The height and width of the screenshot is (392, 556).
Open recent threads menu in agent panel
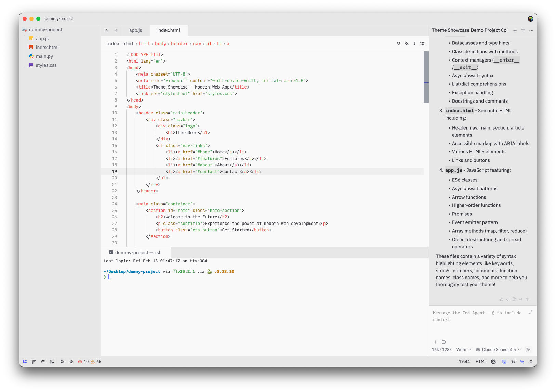point(523,30)
